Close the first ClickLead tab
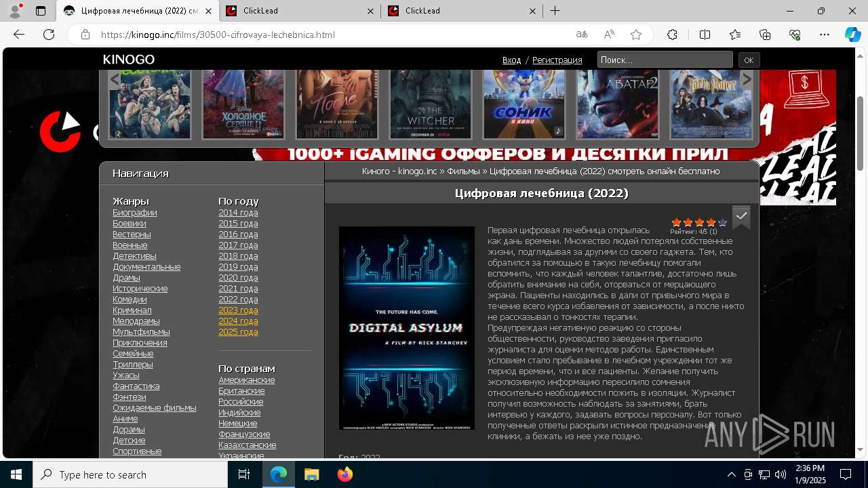The height and width of the screenshot is (488, 868). coord(370,11)
